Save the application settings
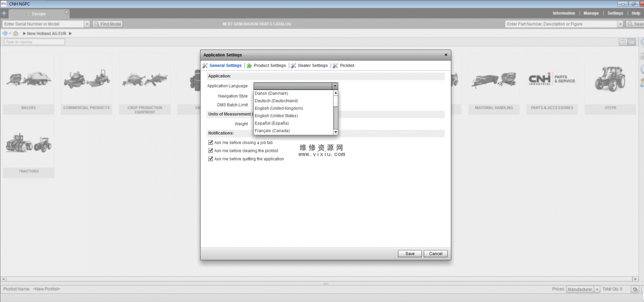 [410, 254]
